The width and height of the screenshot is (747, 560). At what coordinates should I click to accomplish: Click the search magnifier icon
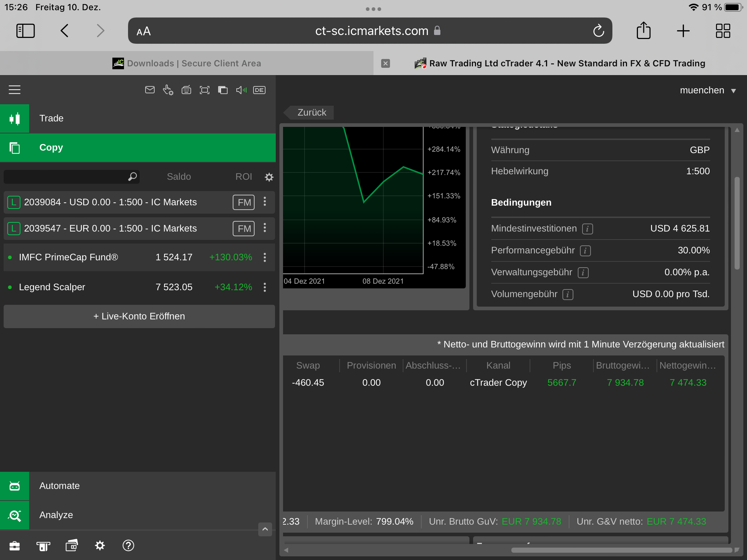[132, 177]
